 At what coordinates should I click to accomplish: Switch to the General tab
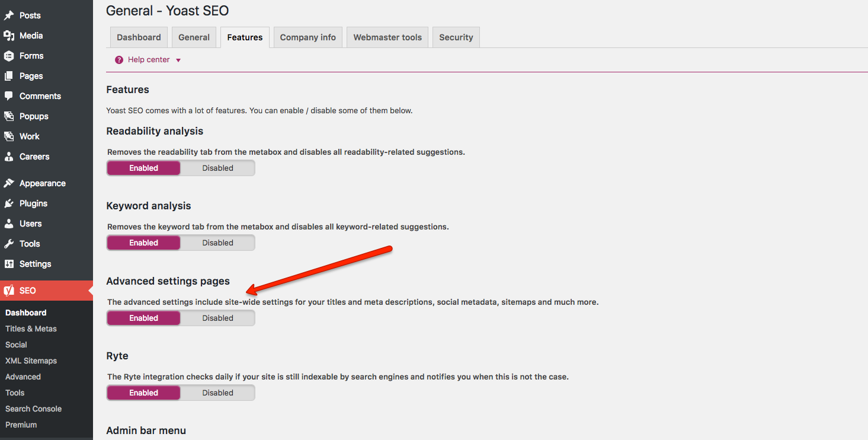pyautogui.click(x=194, y=37)
